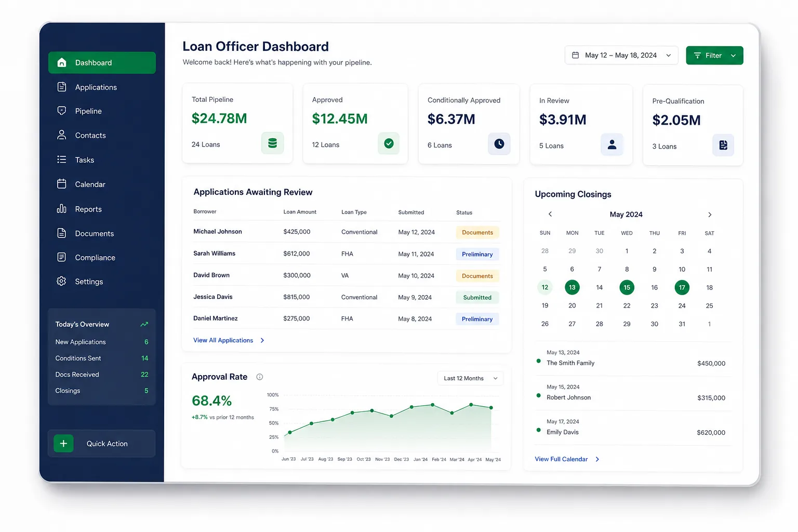Click the person icon on In Review card
This screenshot has width=798, height=532.
pos(612,144)
